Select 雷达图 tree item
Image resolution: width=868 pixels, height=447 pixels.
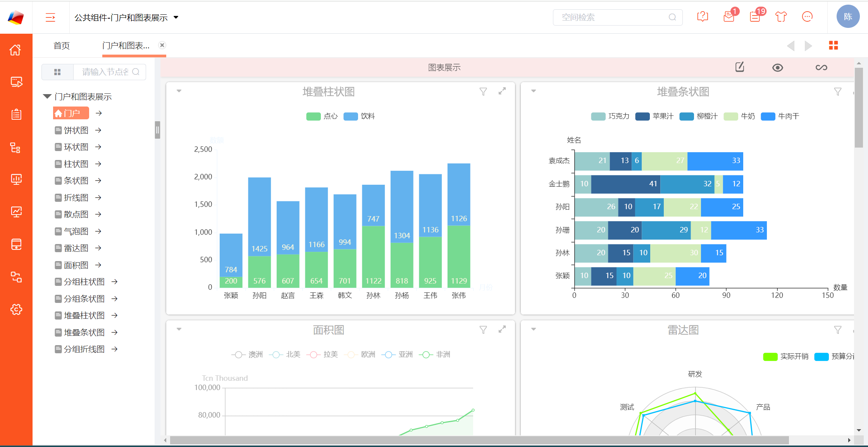tap(72, 248)
